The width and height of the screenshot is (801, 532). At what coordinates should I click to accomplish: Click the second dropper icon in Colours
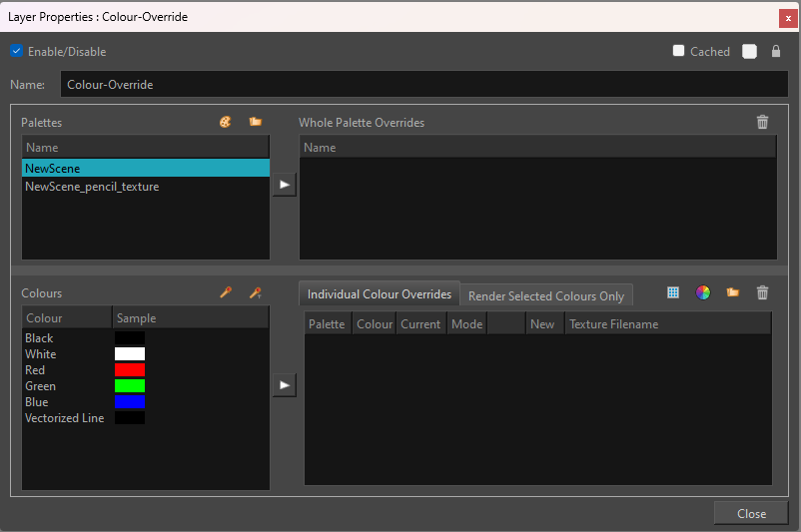(x=255, y=292)
